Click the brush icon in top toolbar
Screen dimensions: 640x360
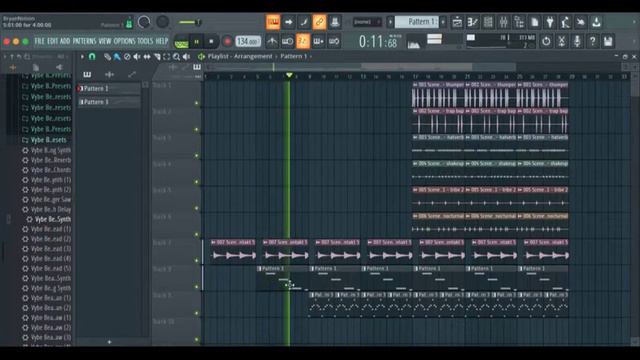pyautogui.click(x=304, y=22)
